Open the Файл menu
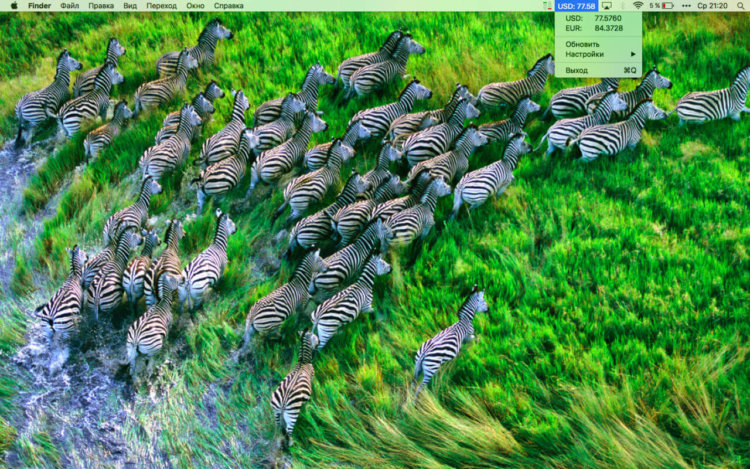 (70, 5)
